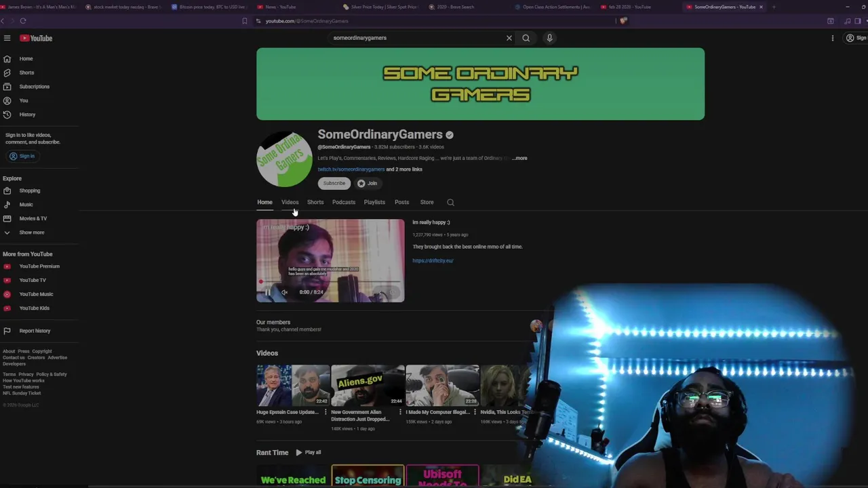Click 'and 2 more links' text
Screen dimensions: 868x488
tap(404, 169)
